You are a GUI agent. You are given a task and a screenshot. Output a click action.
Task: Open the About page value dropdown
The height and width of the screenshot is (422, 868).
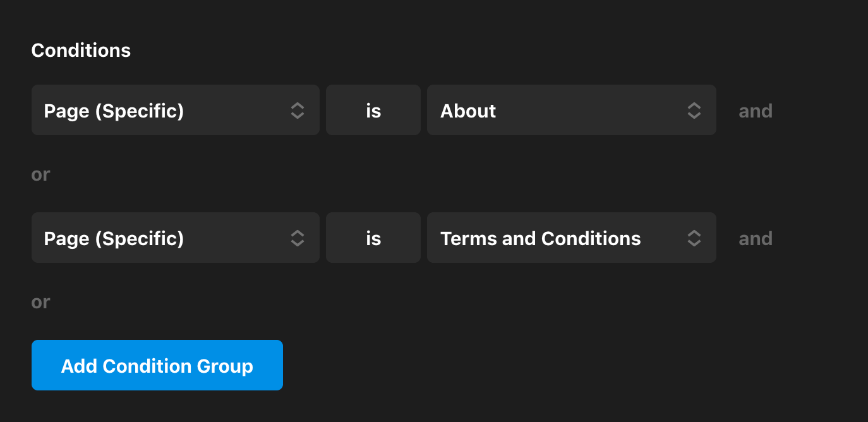click(571, 111)
